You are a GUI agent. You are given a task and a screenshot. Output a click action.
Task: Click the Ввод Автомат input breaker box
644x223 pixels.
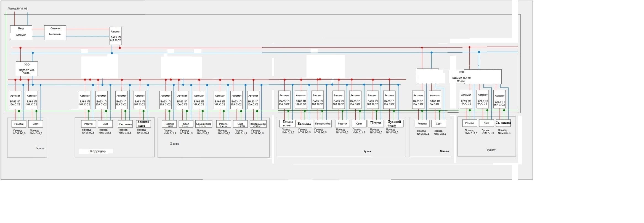(x=21, y=32)
